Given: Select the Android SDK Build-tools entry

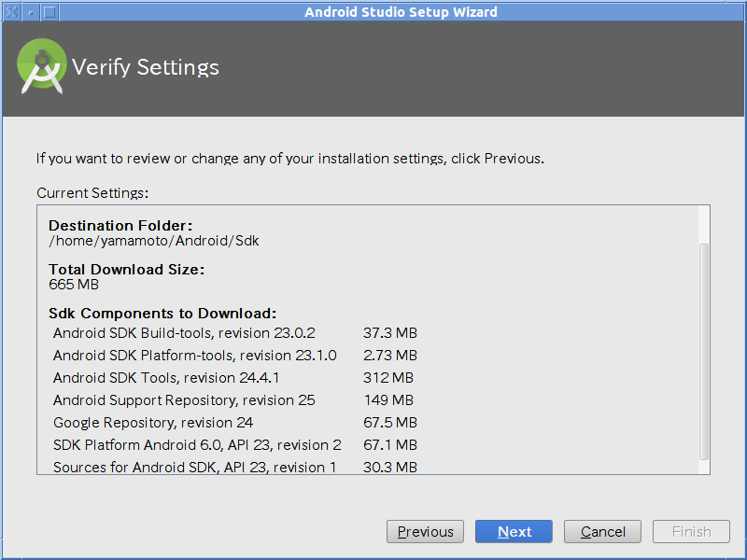Looking at the screenshot, I should coord(184,333).
